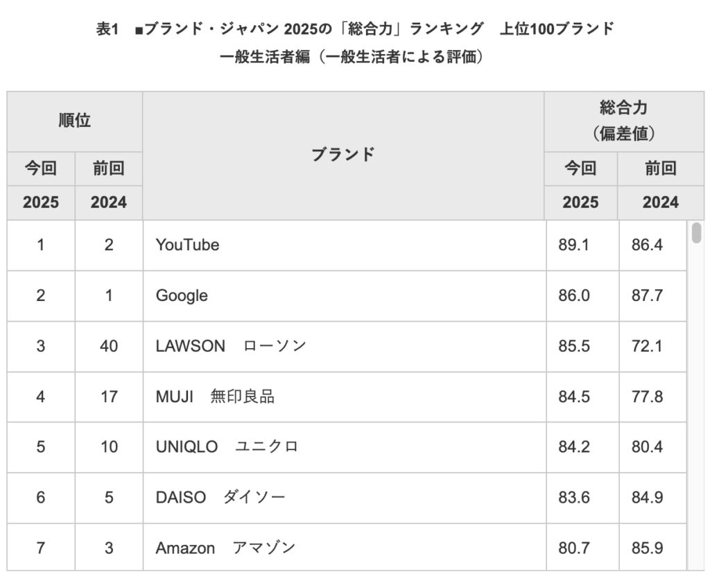Click the 順位 column header
The image size is (710, 588).
pos(75,121)
